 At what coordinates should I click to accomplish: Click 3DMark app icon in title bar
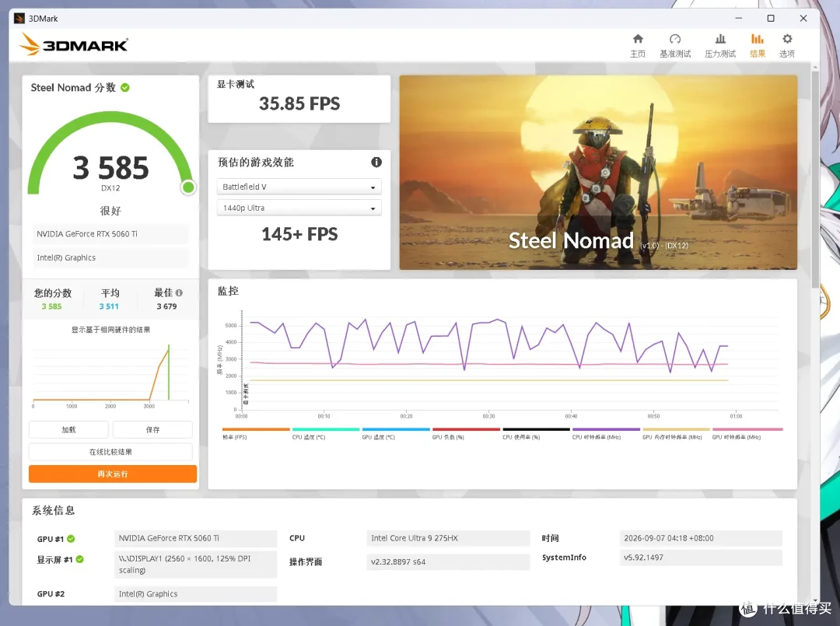(19, 18)
